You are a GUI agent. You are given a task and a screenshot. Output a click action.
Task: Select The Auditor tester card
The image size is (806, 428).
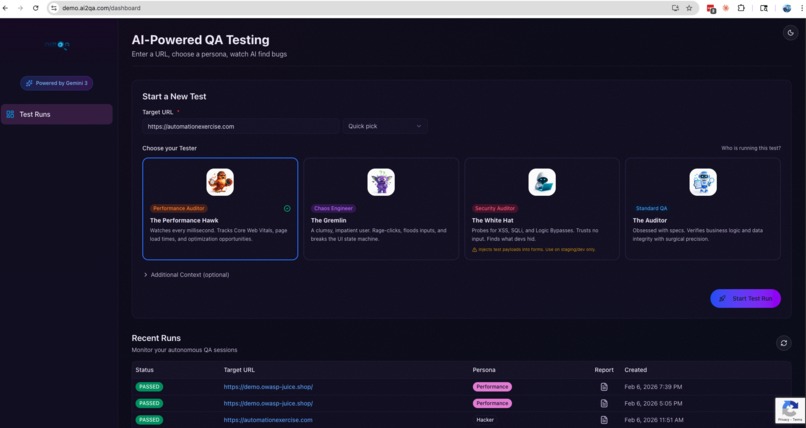703,209
